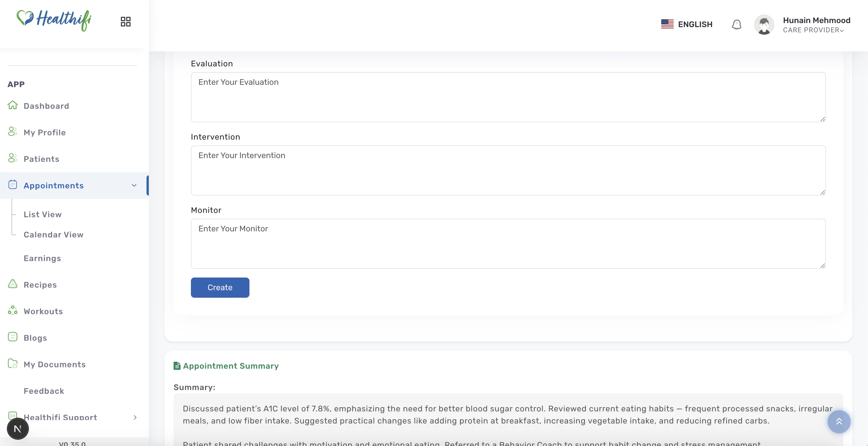Viewport: 868px width, 446px height.
Task: Click the blue Create button
Action: point(220,288)
